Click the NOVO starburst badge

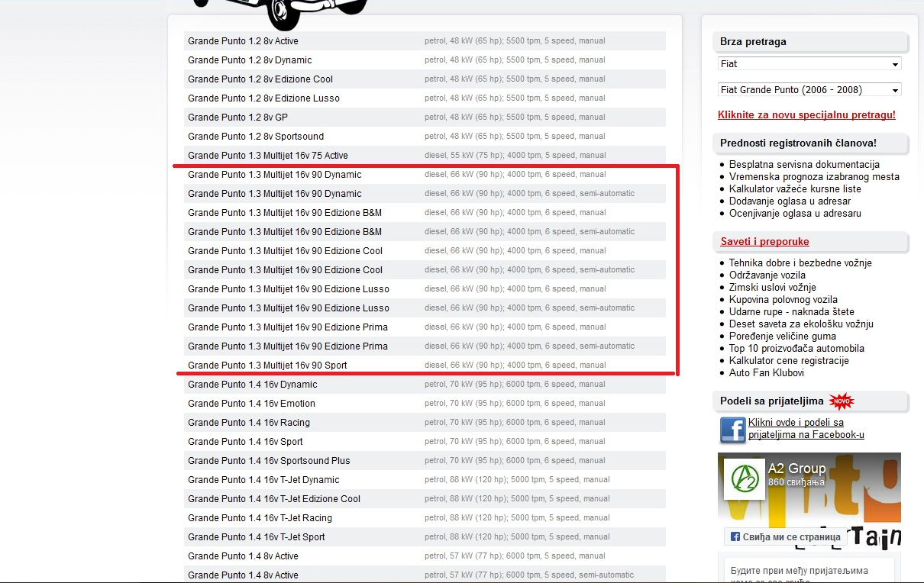841,401
